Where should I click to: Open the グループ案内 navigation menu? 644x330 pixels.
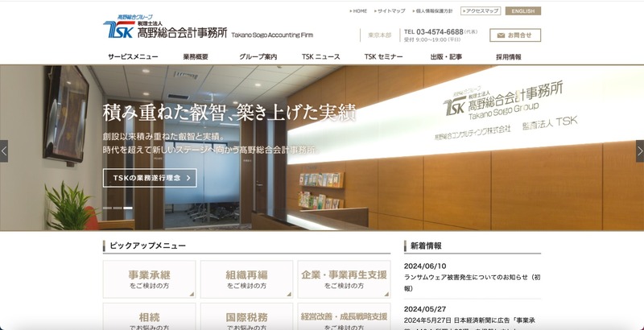(x=258, y=57)
